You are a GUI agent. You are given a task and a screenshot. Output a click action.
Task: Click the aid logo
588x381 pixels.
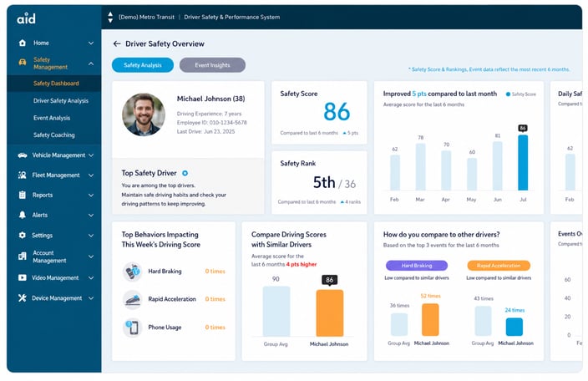click(x=26, y=18)
